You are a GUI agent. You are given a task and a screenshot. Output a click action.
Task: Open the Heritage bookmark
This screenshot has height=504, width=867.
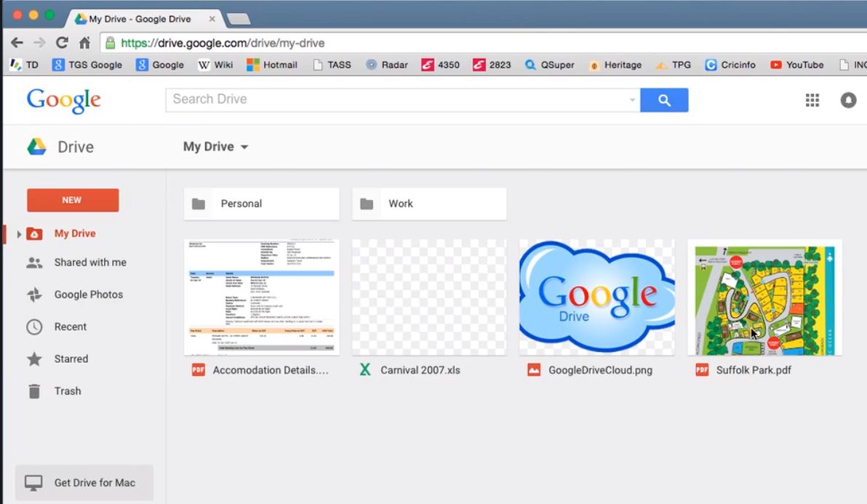615,65
